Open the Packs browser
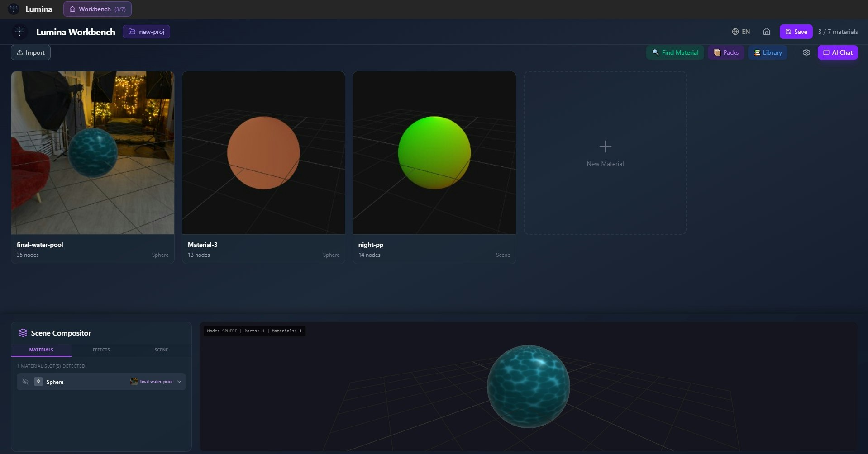 (725, 52)
